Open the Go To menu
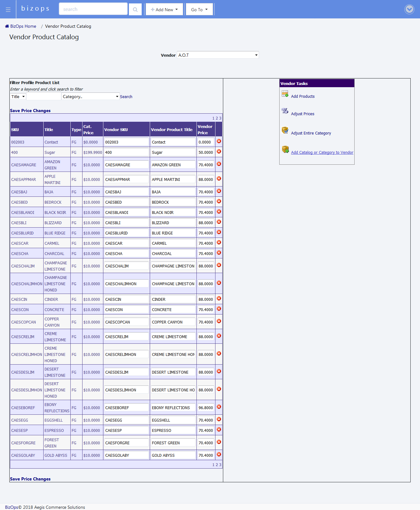420x510 pixels. 199,10
